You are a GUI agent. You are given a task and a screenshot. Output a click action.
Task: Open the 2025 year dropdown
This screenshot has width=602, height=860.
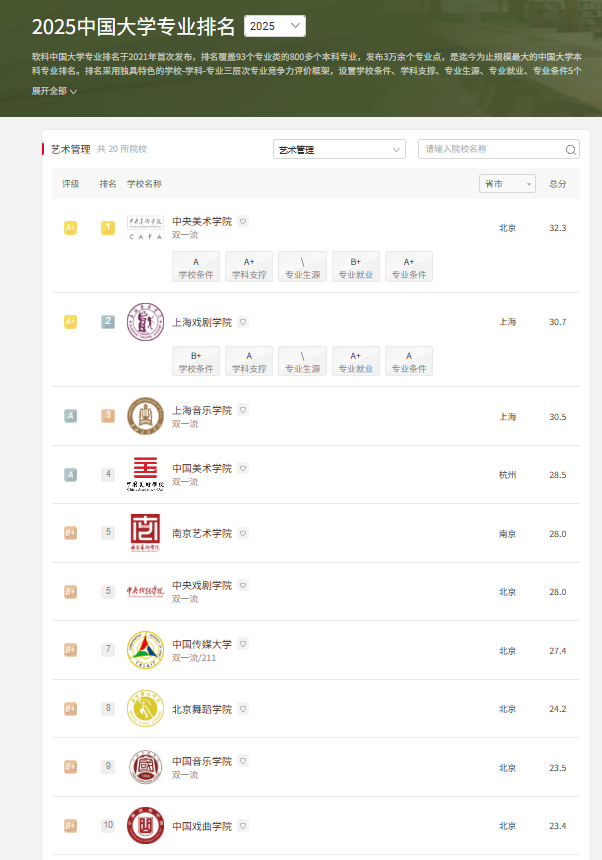(x=275, y=26)
